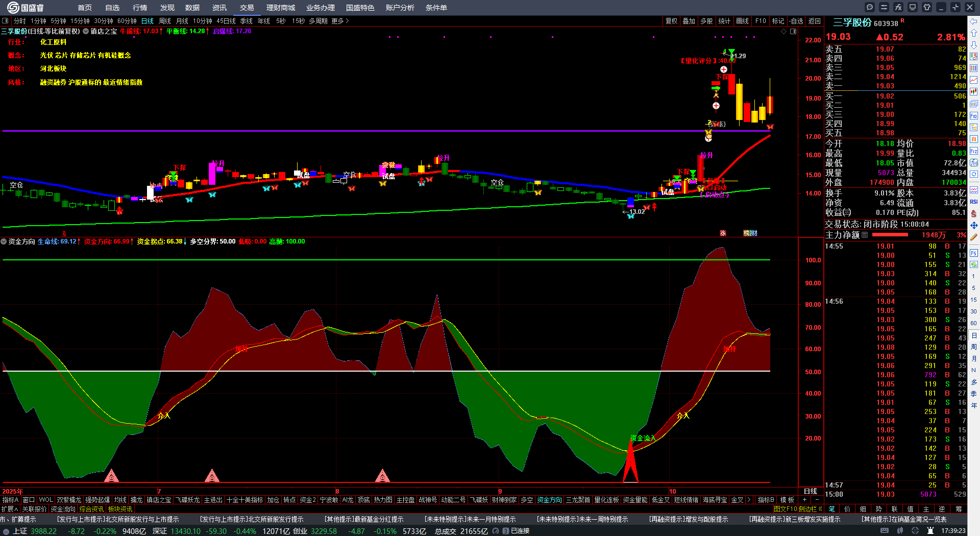980x536 pixels.
Task: Toggle 标记 mark for this stock
Action: coord(778,21)
